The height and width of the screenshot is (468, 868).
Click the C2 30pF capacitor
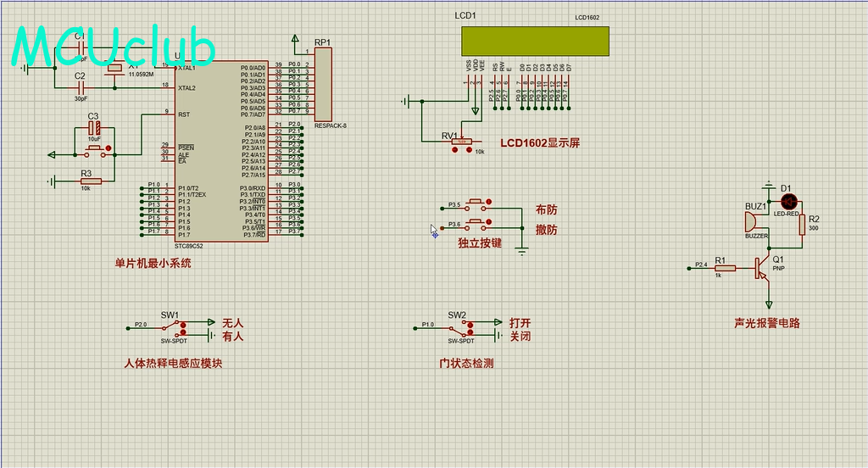click(x=81, y=87)
